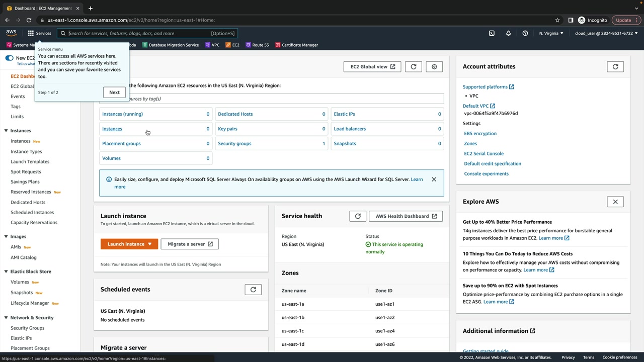This screenshot has height=362, width=644.
Task: Refresh the EC2 resources panel
Action: [414, 66]
